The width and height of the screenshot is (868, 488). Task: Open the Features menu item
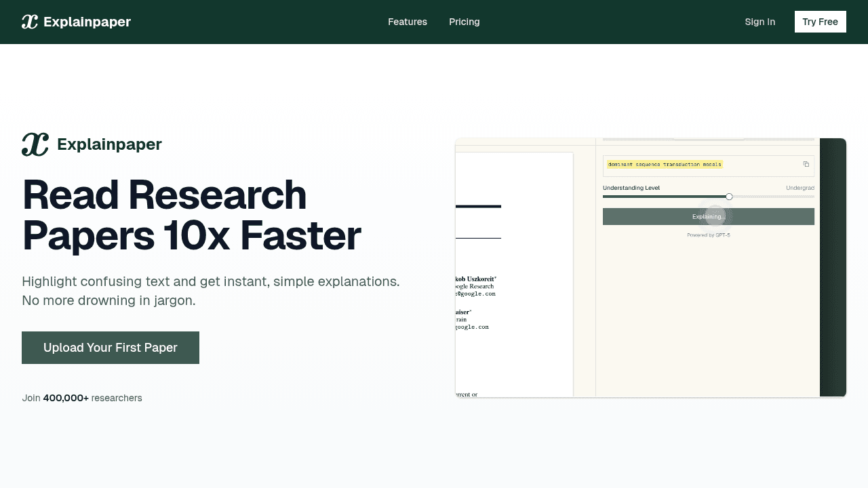408,22
